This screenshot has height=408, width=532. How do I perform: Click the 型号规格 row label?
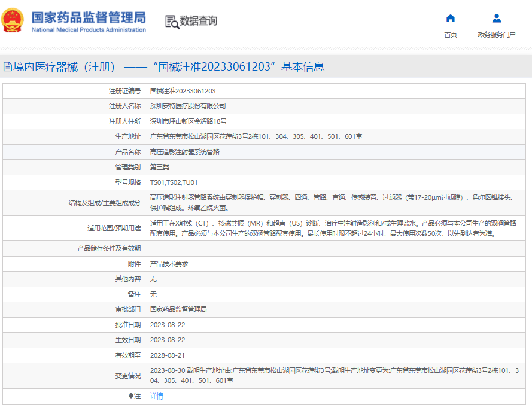pos(128,182)
